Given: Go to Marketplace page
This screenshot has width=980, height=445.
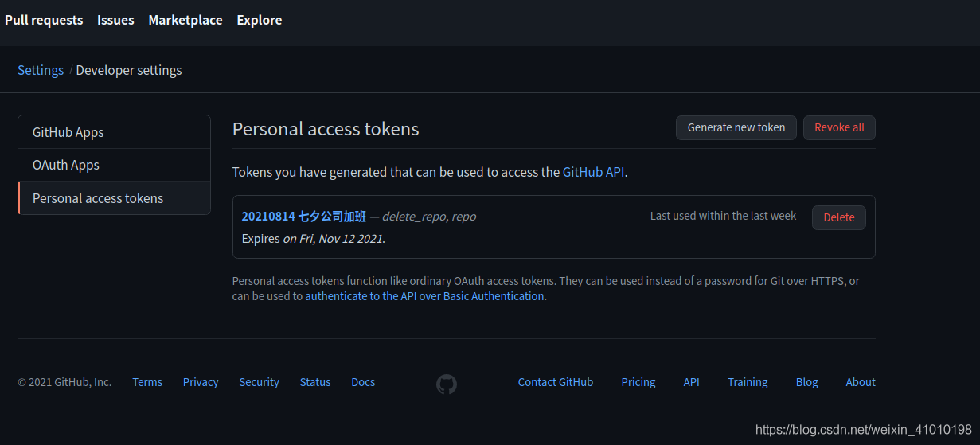Looking at the screenshot, I should coord(185,20).
